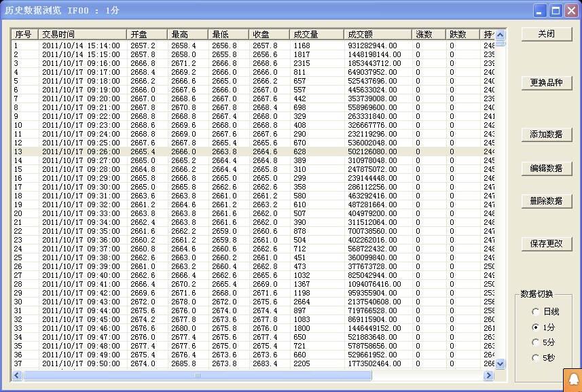Click the 删除数据 button

(x=547, y=201)
